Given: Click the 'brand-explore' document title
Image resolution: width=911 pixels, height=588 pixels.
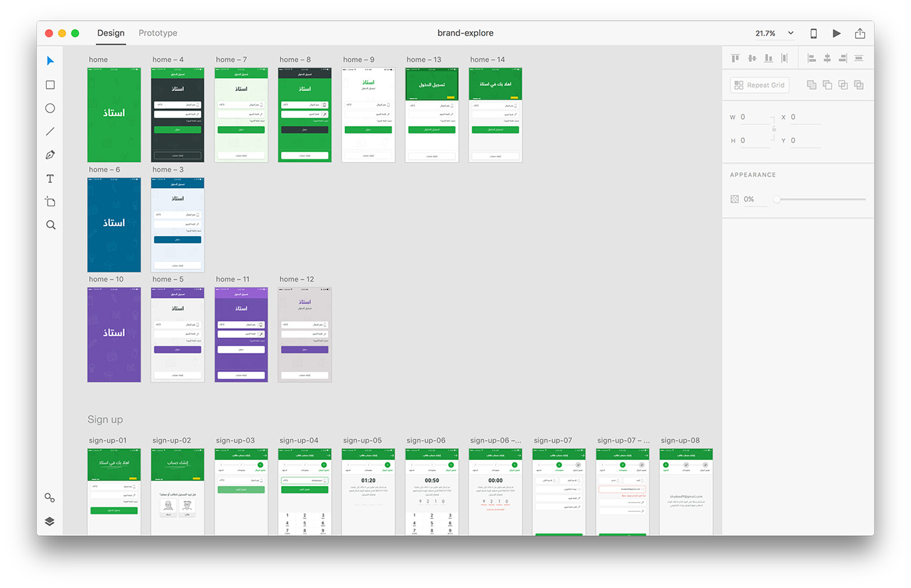Looking at the screenshot, I should (x=465, y=33).
